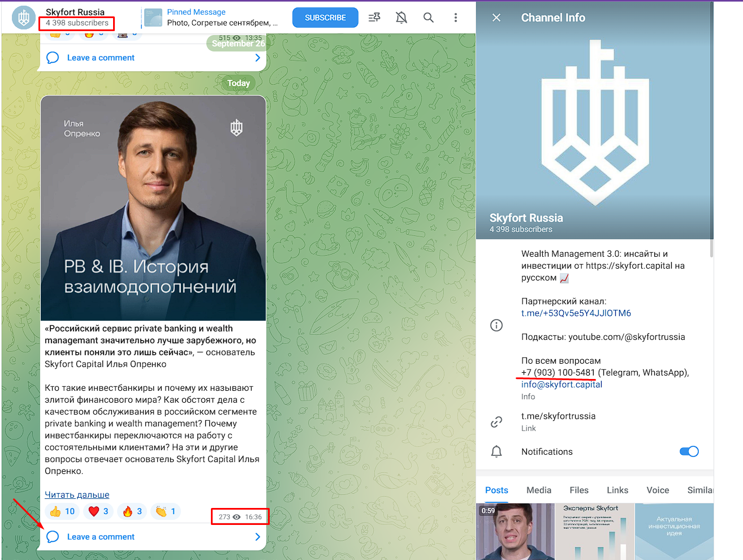Switch to the Links tab
The image size is (743, 560).
point(617,490)
